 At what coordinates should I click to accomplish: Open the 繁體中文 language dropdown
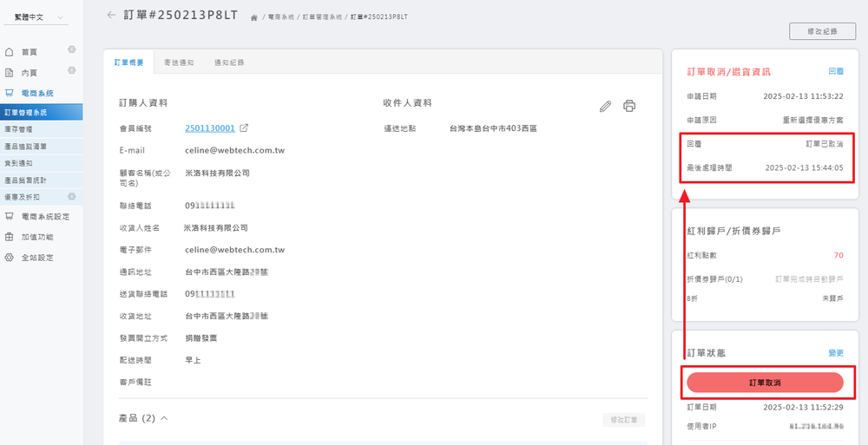point(42,17)
